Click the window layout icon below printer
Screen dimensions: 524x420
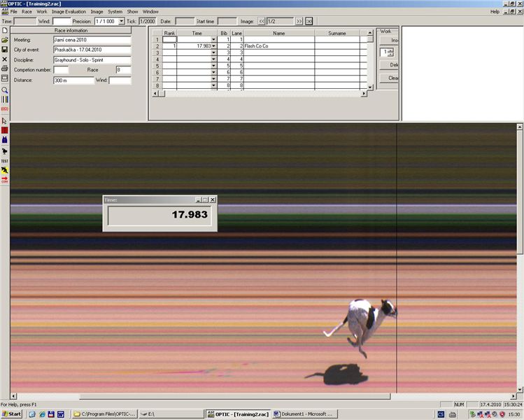[5, 78]
